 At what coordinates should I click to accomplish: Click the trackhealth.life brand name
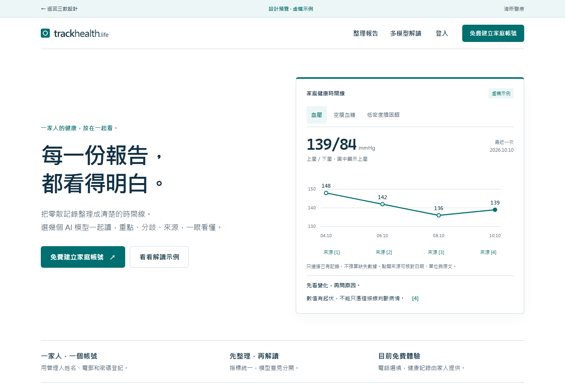click(81, 34)
